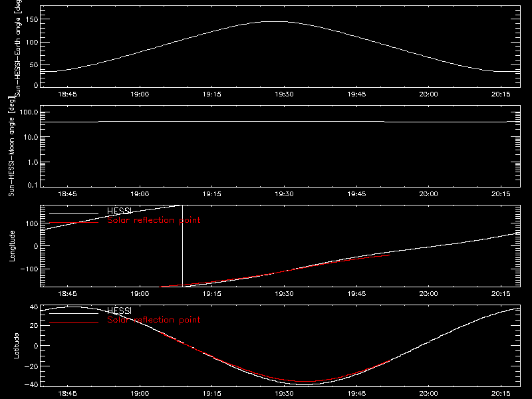Select the 20 tick on Latitude axis
This screenshot has width=532, height=399.
click(34, 326)
